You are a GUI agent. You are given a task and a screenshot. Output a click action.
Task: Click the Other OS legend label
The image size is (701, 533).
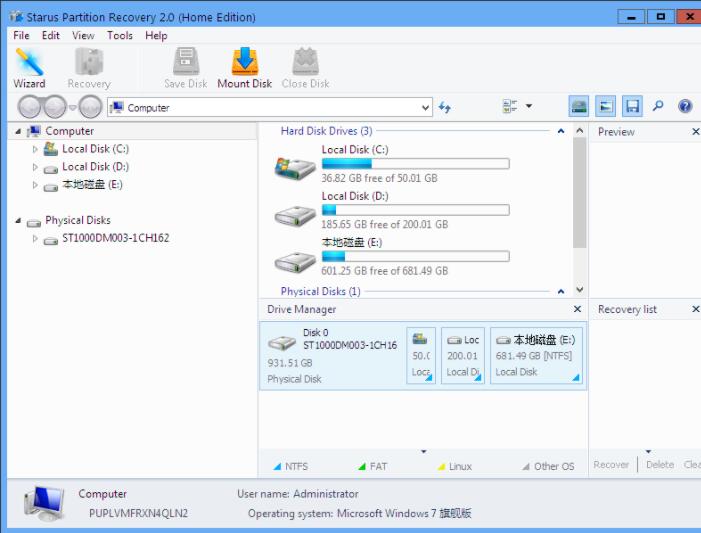(554, 466)
